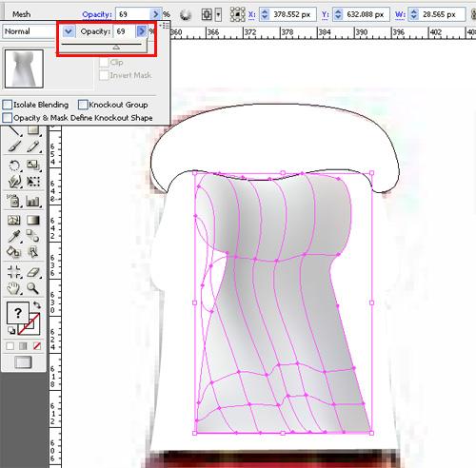Viewport: 476px width, 468px height.
Task: Open the dropdown arrow beside Align icon
Action: 218,14
